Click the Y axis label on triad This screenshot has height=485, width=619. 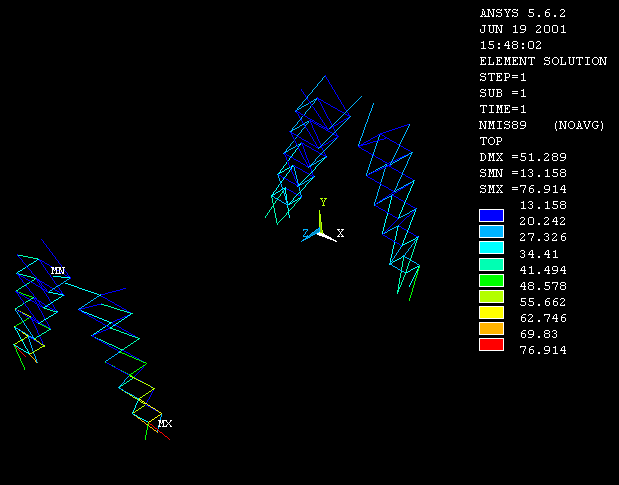coord(323,202)
